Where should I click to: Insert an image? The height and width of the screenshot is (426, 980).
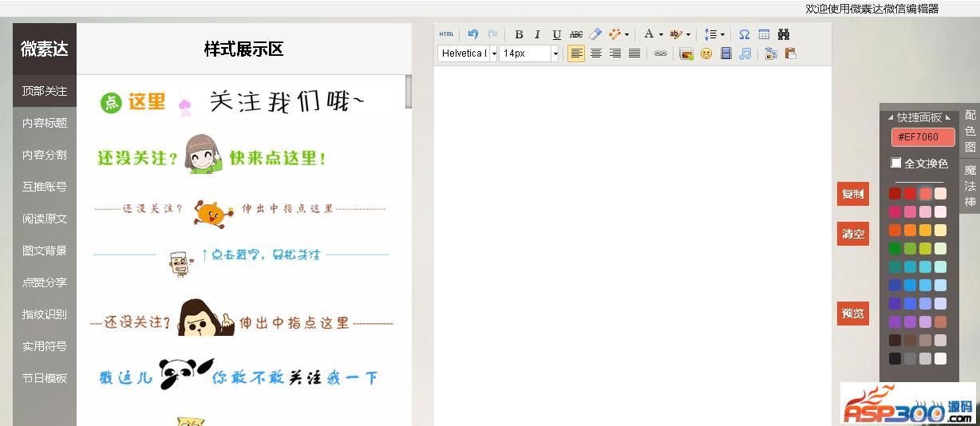[x=686, y=53]
